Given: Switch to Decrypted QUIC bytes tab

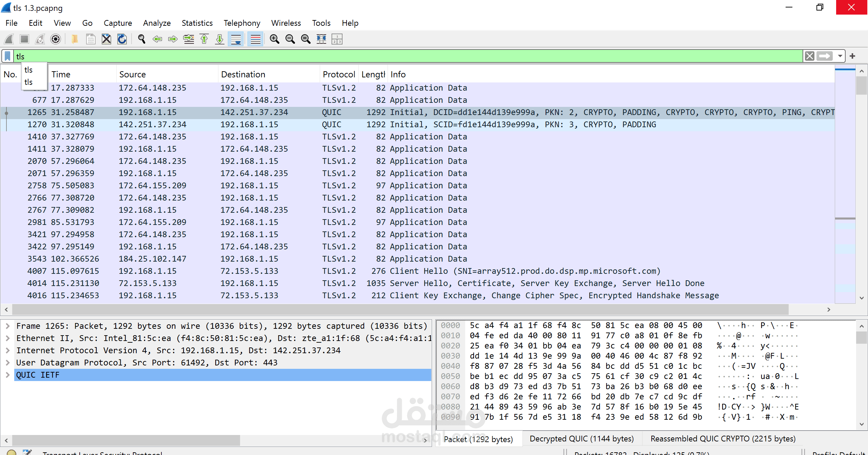Looking at the screenshot, I should [x=581, y=439].
